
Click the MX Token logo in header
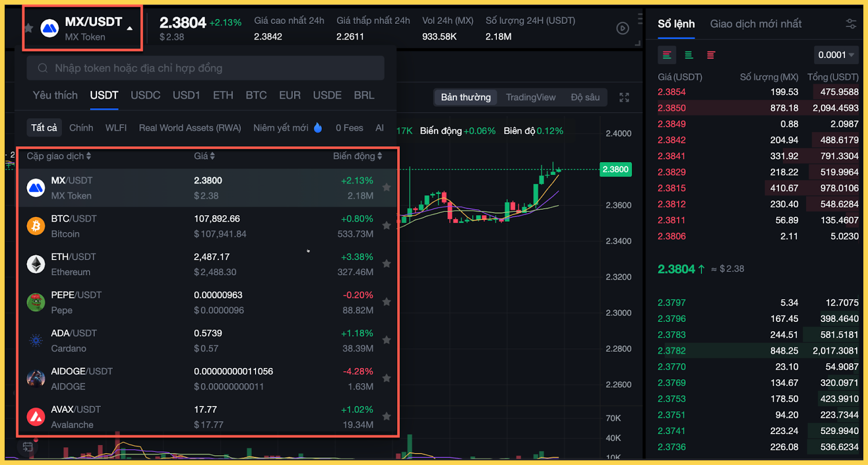click(x=50, y=28)
